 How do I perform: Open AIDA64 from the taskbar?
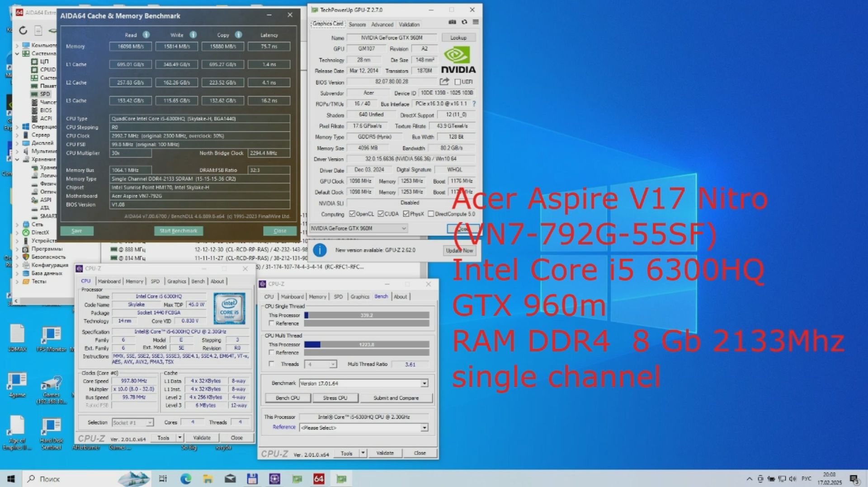[x=319, y=478]
